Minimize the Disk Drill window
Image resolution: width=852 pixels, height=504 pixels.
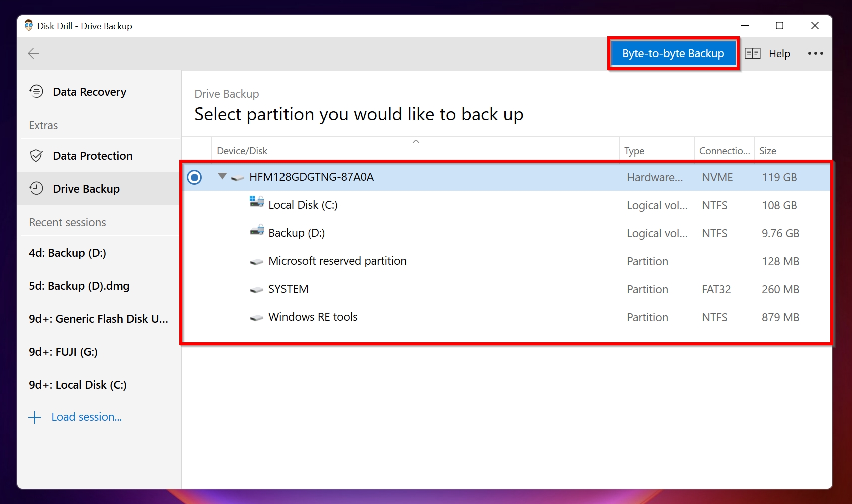click(745, 26)
